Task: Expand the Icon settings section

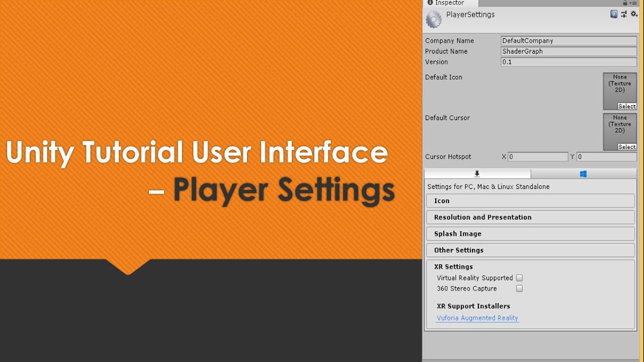Action: 530,201
